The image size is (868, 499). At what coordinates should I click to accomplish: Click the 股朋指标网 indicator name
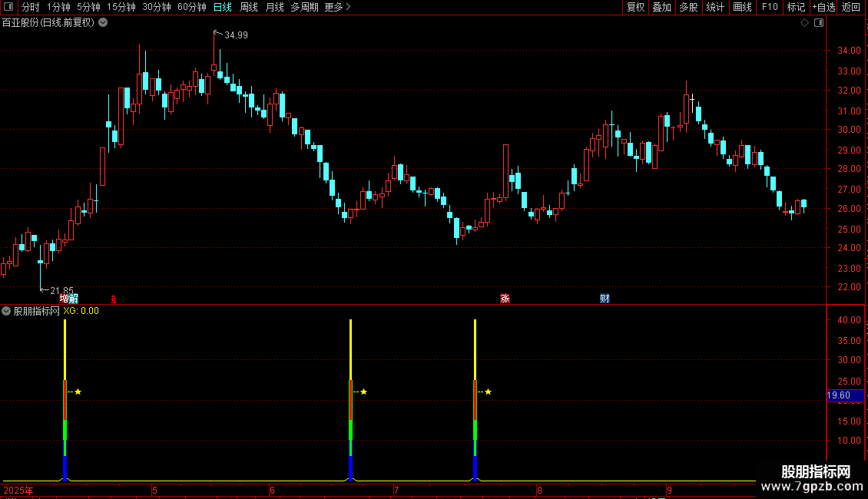(37, 311)
